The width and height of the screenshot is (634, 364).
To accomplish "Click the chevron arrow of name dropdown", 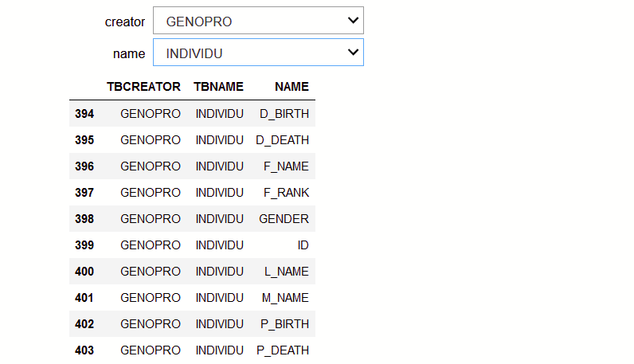I will point(353,53).
